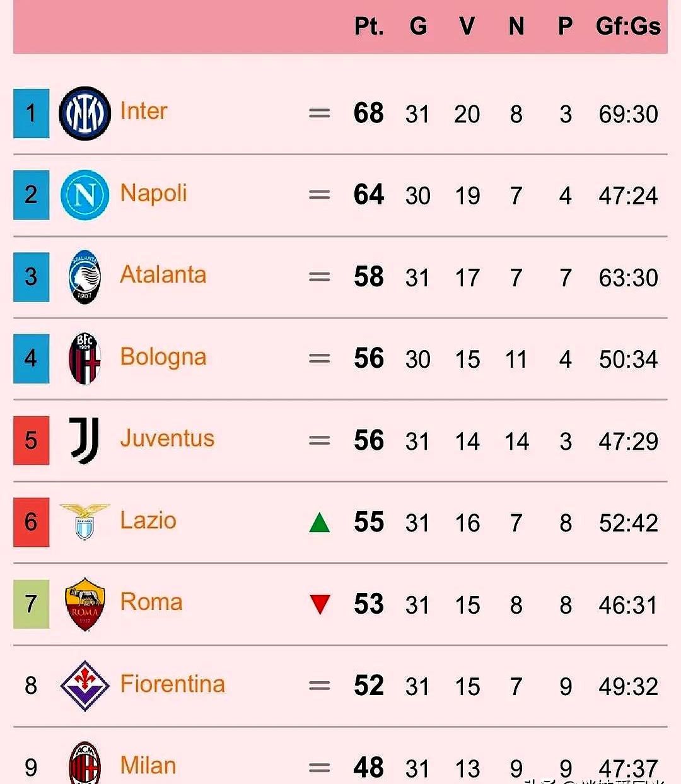The image size is (681, 784).
Task: Click Lazio's green up arrow indicator
Action: 320,523
